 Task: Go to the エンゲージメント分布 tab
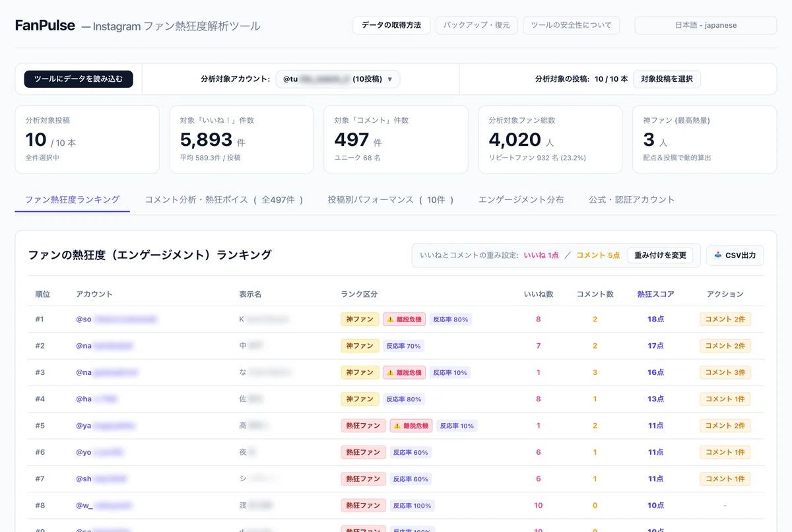(x=521, y=199)
